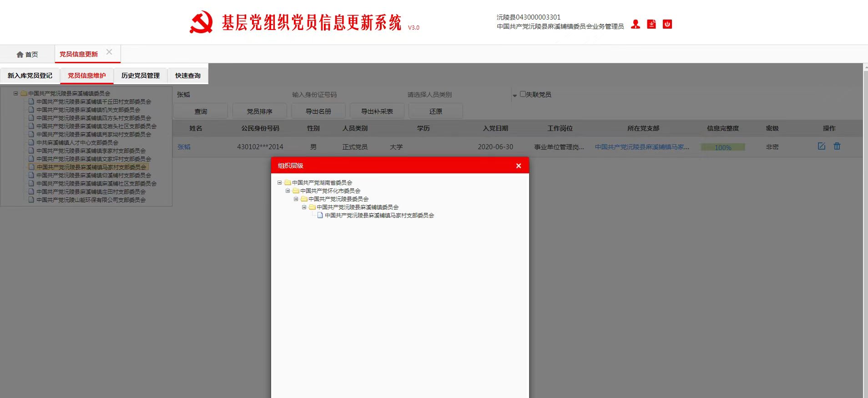868x398 pixels.
Task: Click the 信息完整度 column header
Action: (x=723, y=128)
